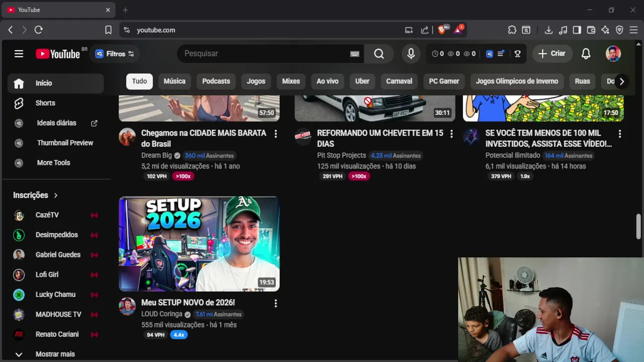The image size is (644, 362).
Task: Click the magnifier search button
Action: [379, 54]
